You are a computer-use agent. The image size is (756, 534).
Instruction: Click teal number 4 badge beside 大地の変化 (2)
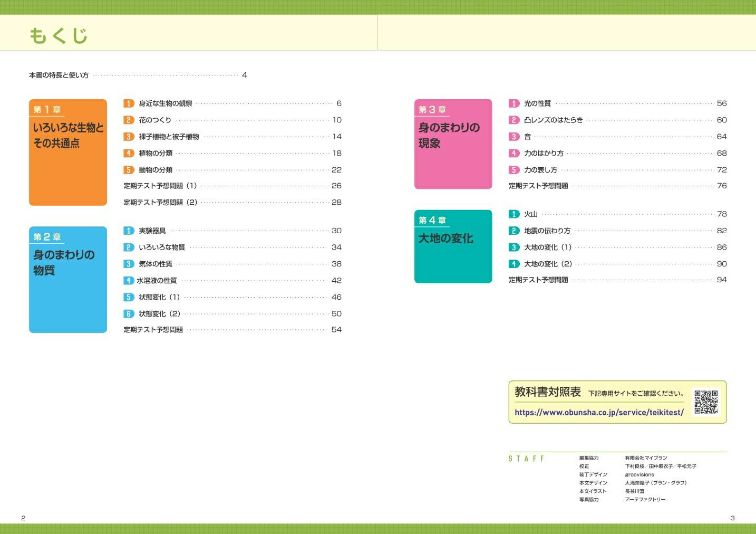click(514, 264)
